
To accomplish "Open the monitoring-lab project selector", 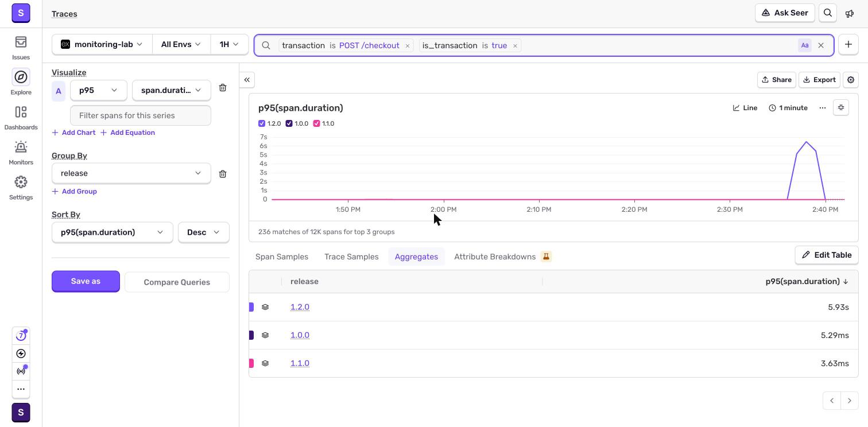I will tap(102, 44).
